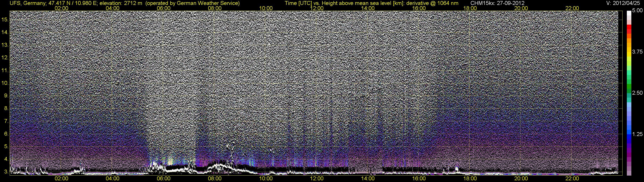
Task: Click the 10:00 label on the top time axis
Action: [266, 8]
